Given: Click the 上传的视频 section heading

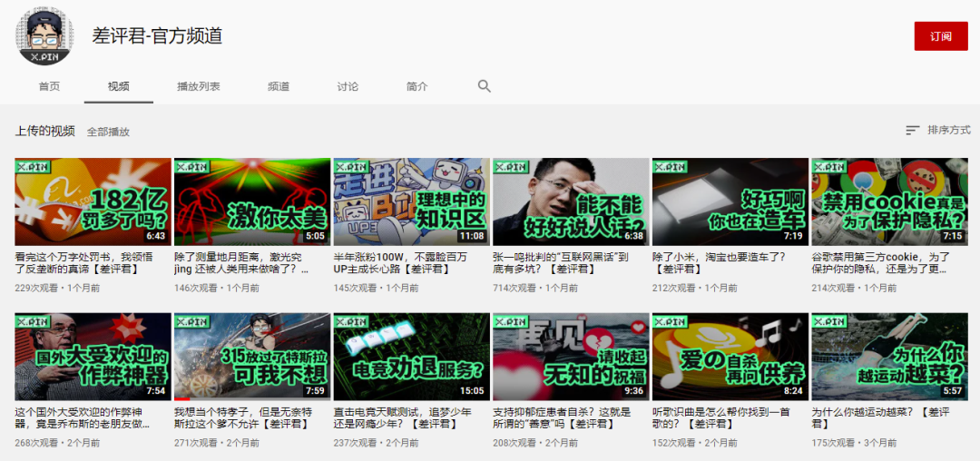Looking at the screenshot, I should coord(45,132).
